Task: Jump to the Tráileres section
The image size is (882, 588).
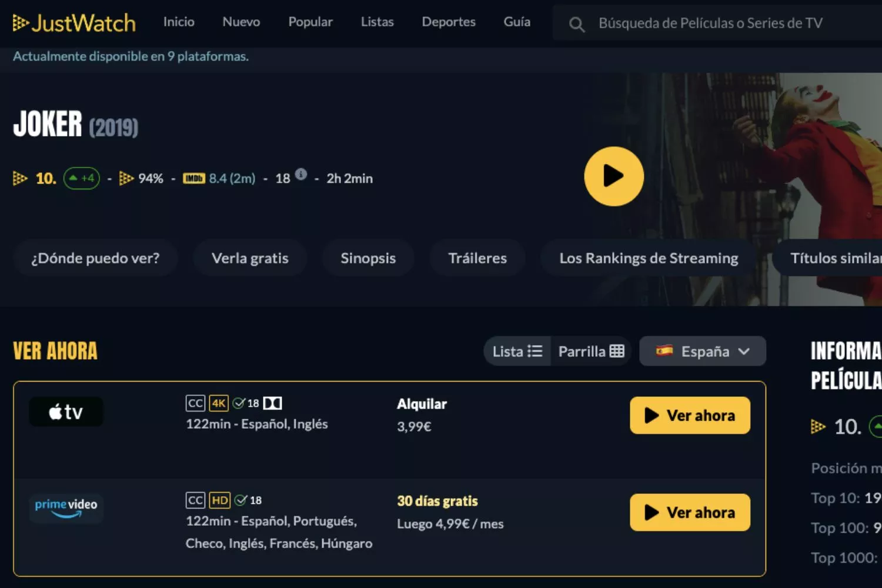Action: (477, 258)
